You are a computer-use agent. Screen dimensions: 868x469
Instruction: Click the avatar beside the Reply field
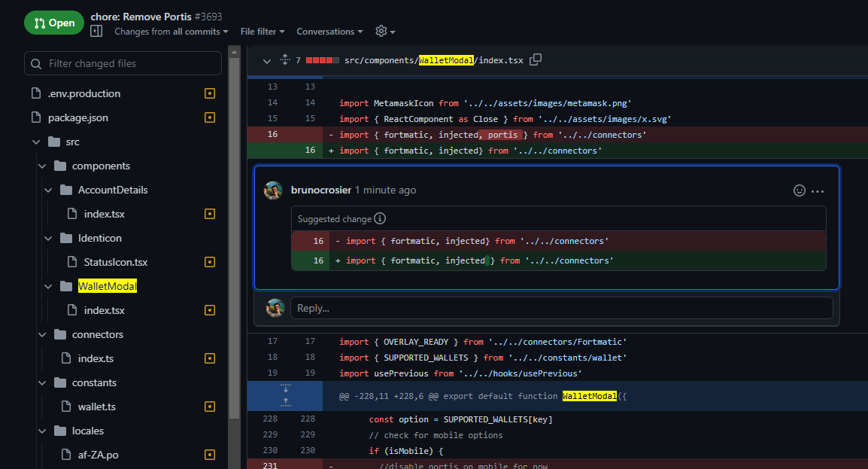point(275,308)
